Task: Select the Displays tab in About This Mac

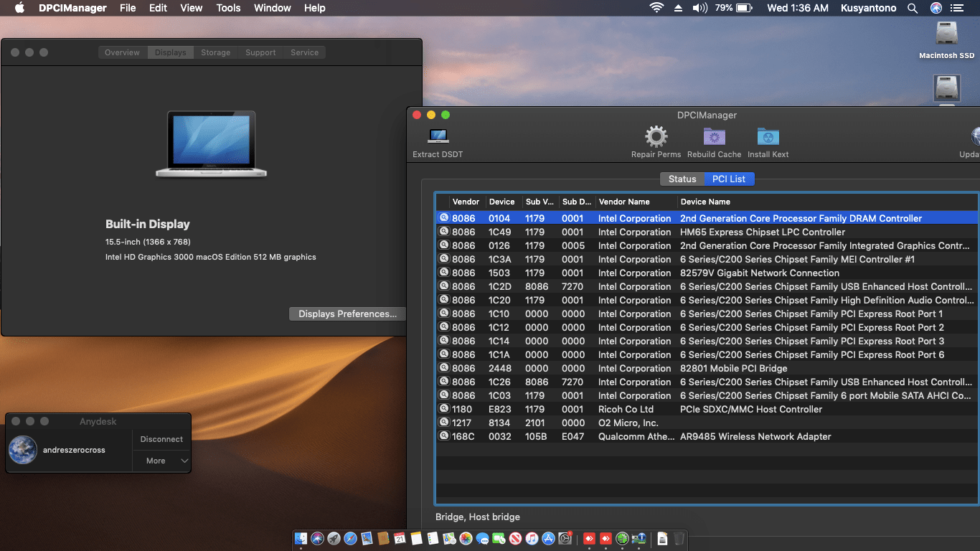Action: (x=170, y=52)
